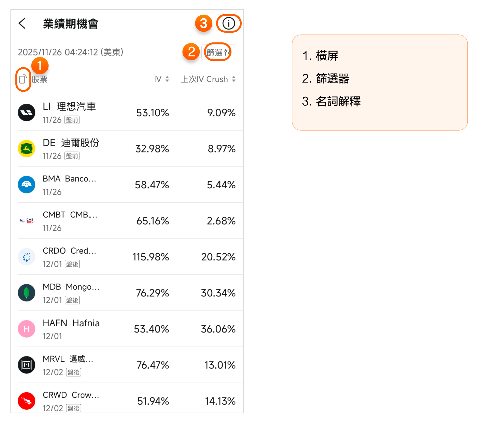The height and width of the screenshot is (421, 504).
Task: Select the BMA Banco logo icon
Action: point(27,185)
